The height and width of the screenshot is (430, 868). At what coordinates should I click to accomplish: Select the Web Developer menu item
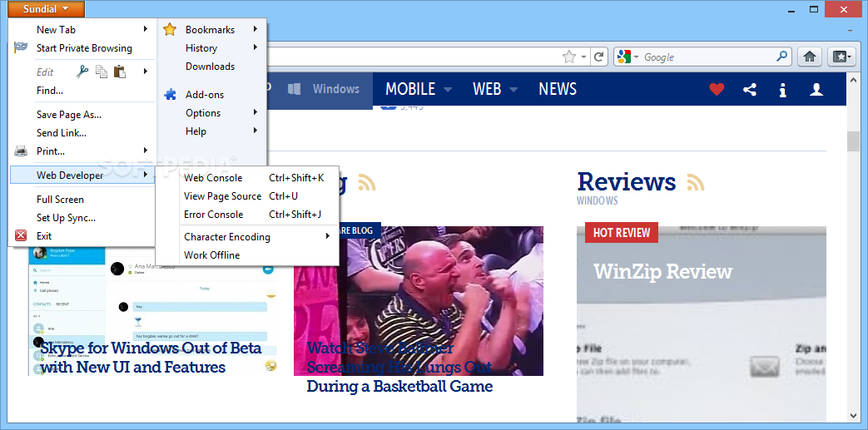click(82, 175)
